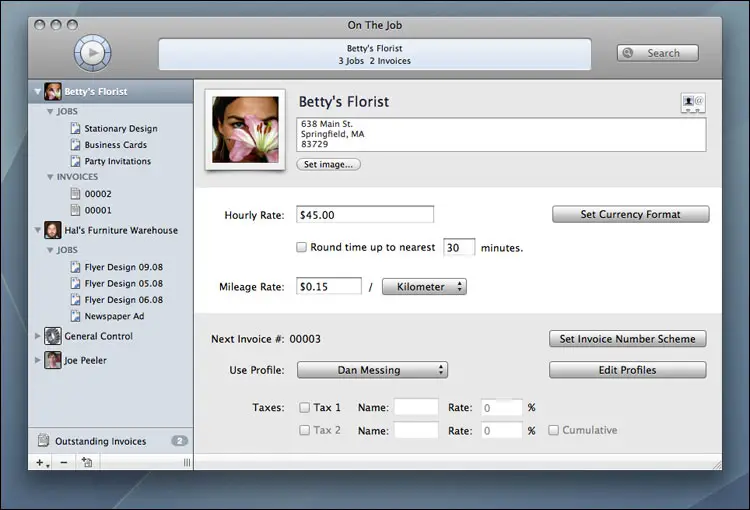Click the add (+) button in the sidebar footer

click(x=41, y=463)
